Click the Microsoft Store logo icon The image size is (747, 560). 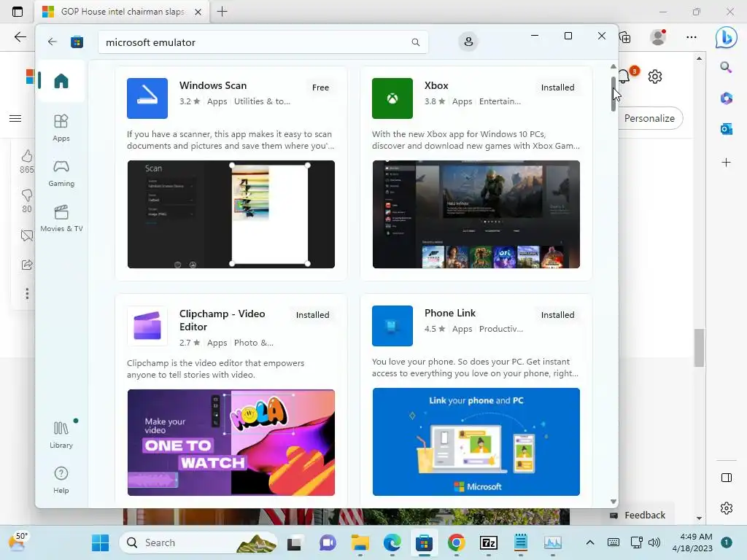coord(77,42)
